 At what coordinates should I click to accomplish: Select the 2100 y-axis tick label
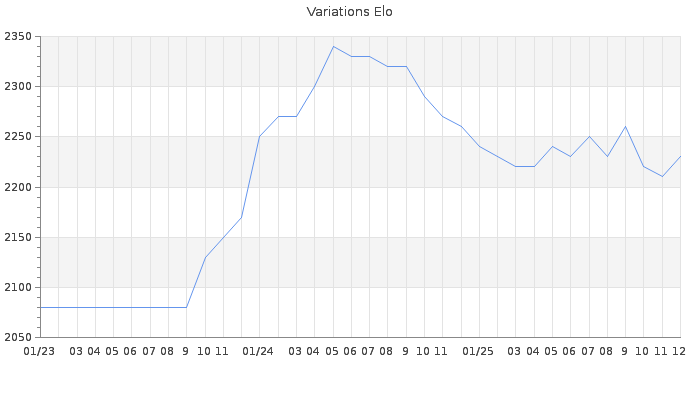[18, 288]
